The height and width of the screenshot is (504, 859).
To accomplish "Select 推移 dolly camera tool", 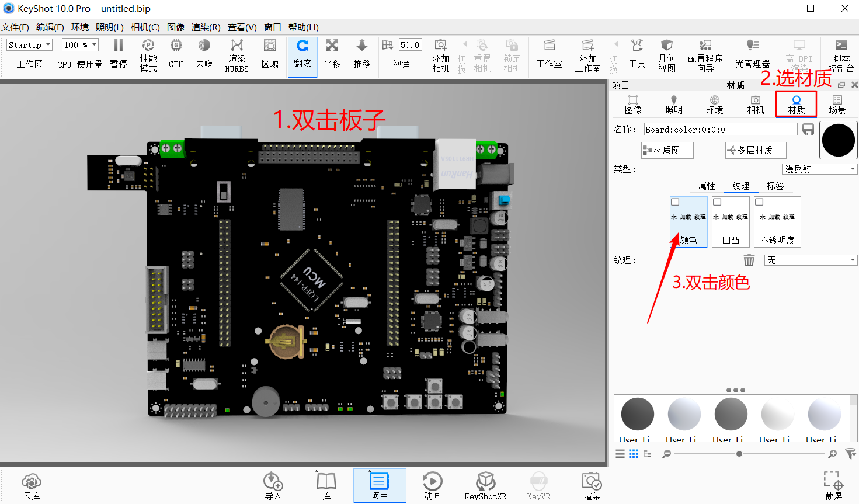I will 362,54.
